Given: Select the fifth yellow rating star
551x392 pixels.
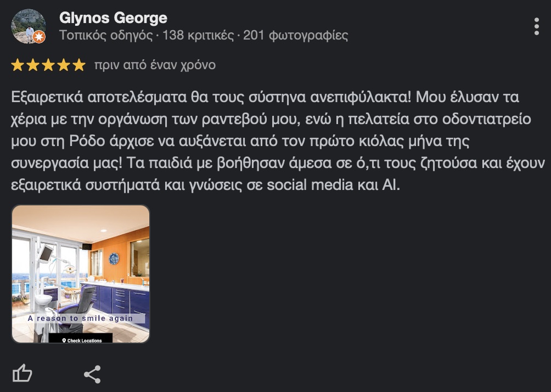Looking at the screenshot, I should click(79, 65).
